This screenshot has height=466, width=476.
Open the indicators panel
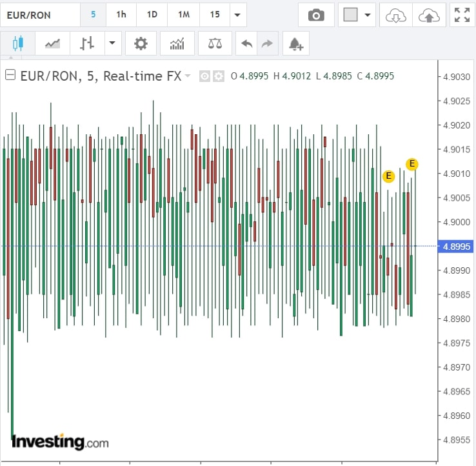pyautogui.click(x=177, y=44)
